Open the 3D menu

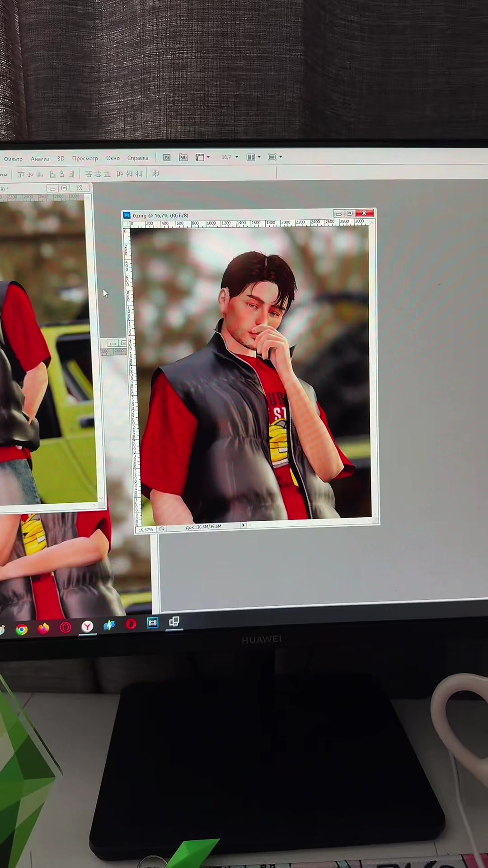coord(61,159)
